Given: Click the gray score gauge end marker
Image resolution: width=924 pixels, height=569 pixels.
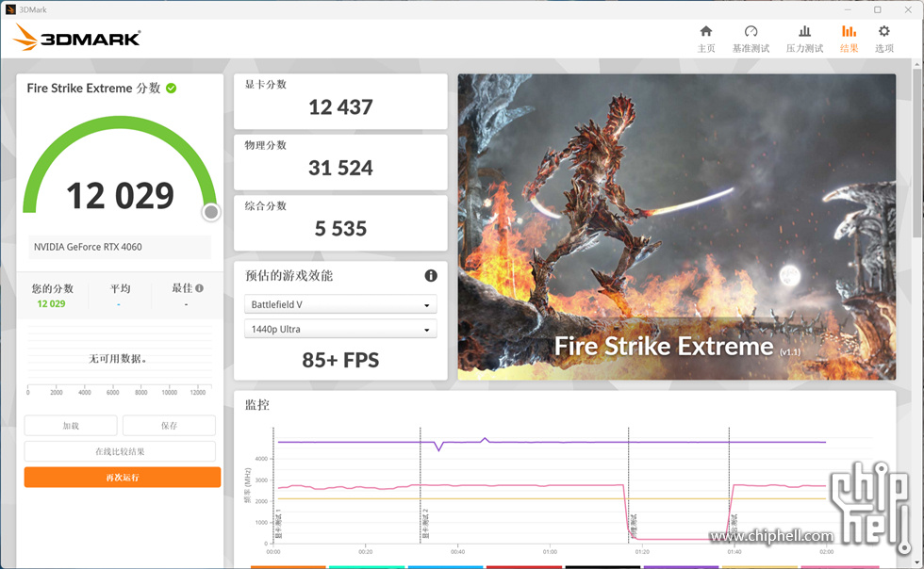Looking at the screenshot, I should (211, 212).
